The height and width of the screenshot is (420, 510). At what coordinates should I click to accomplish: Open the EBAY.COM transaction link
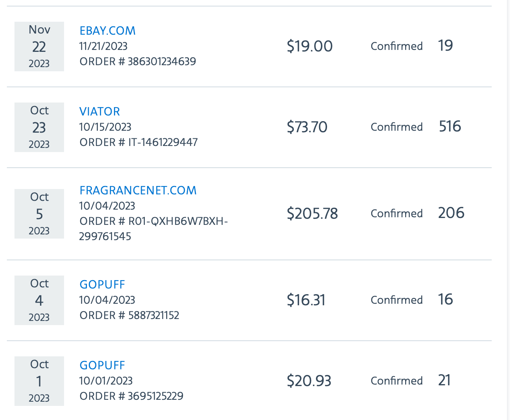107,31
